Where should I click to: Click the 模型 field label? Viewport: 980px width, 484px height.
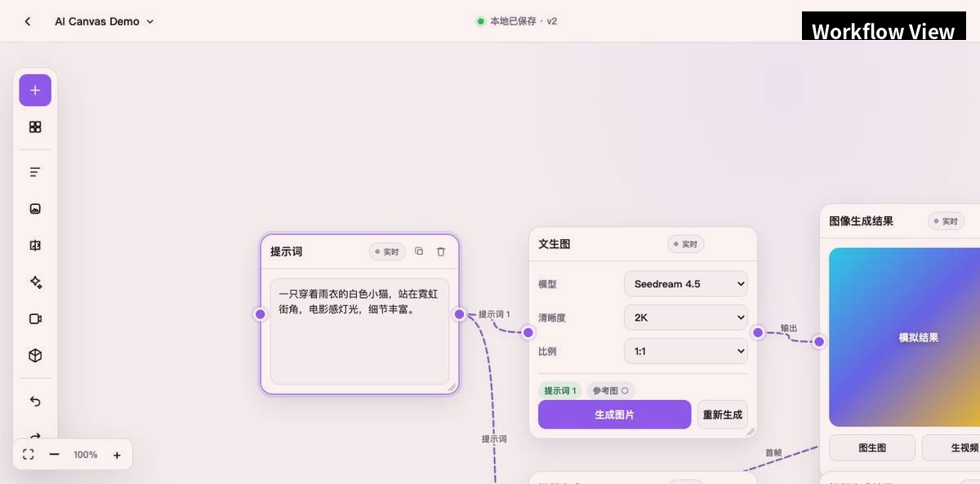pos(547,284)
